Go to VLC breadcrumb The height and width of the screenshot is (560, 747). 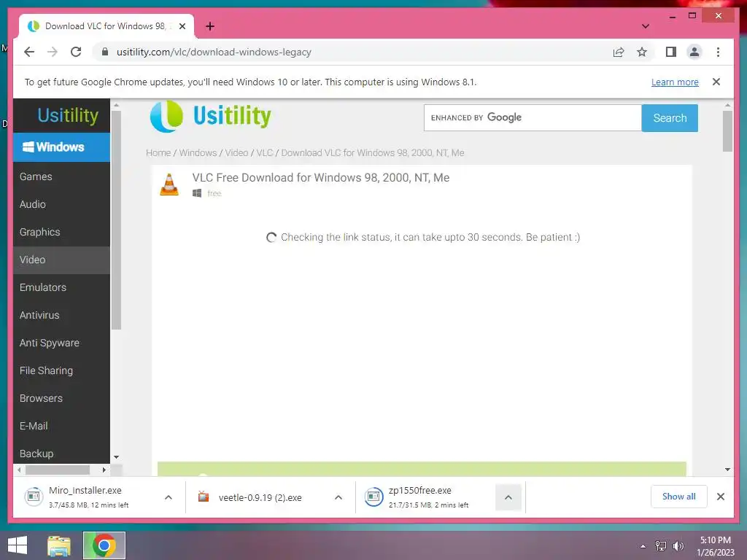[x=264, y=153]
